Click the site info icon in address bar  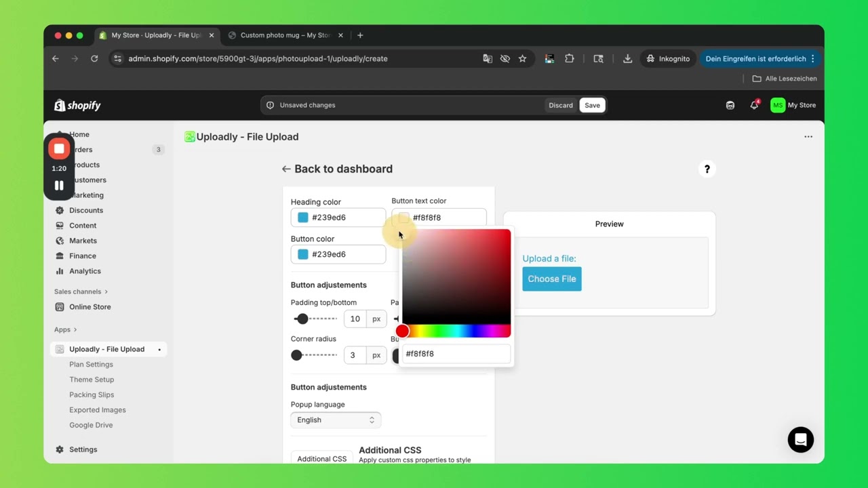click(117, 59)
